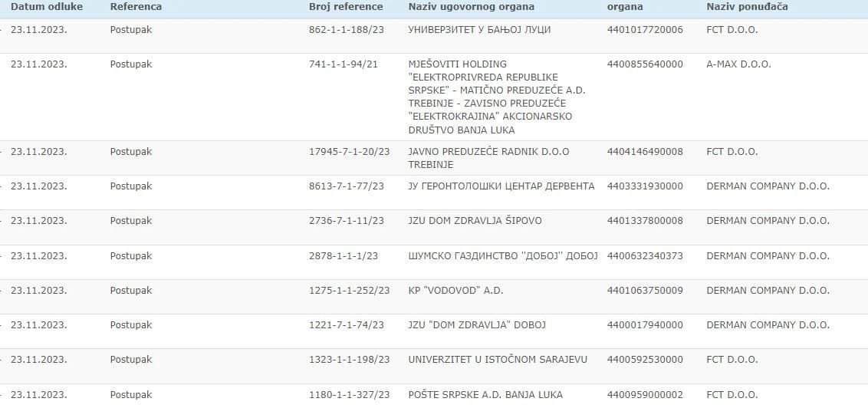868x418 pixels.
Task: Select organ ID 4400017940000
Action: pyautogui.click(x=645, y=324)
